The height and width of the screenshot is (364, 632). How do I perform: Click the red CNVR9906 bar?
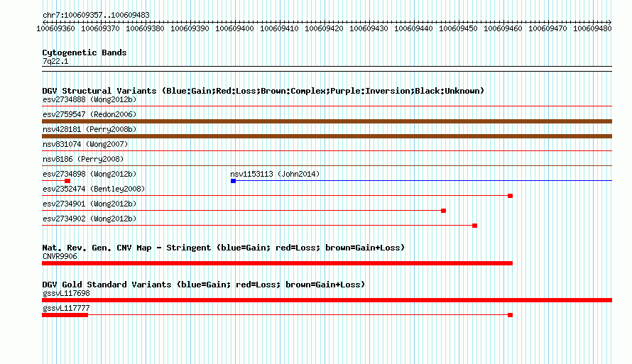pyautogui.click(x=278, y=263)
